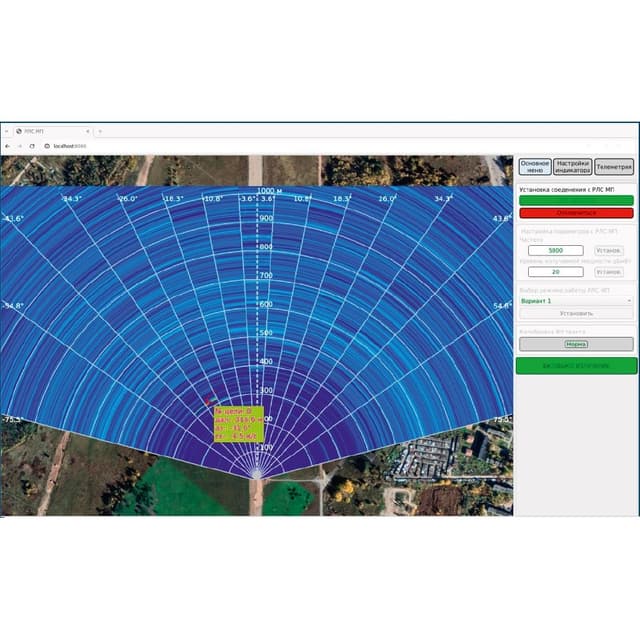Click the browser forward arrow
The height and width of the screenshot is (640, 640).
click(20, 146)
